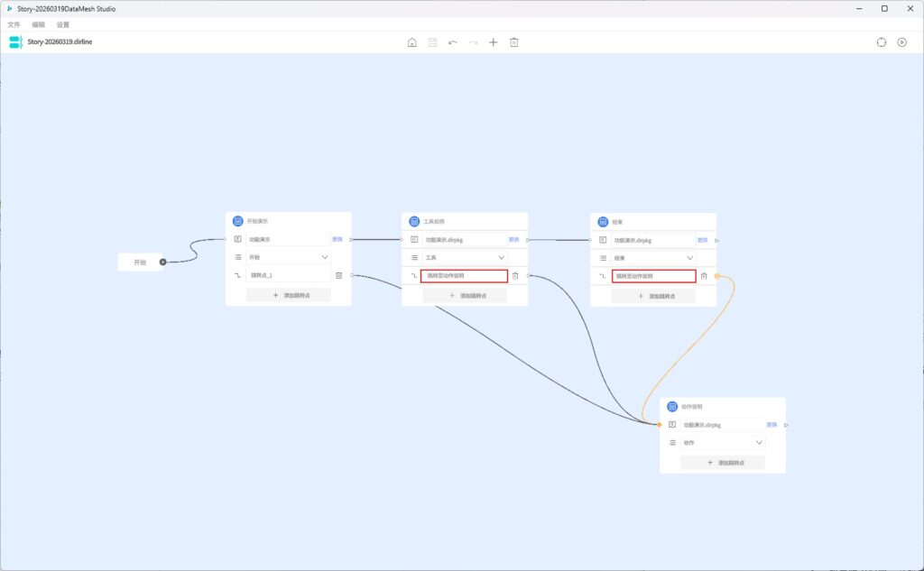Click the trash icon in top toolbar
The image size is (924, 571).
(x=514, y=42)
